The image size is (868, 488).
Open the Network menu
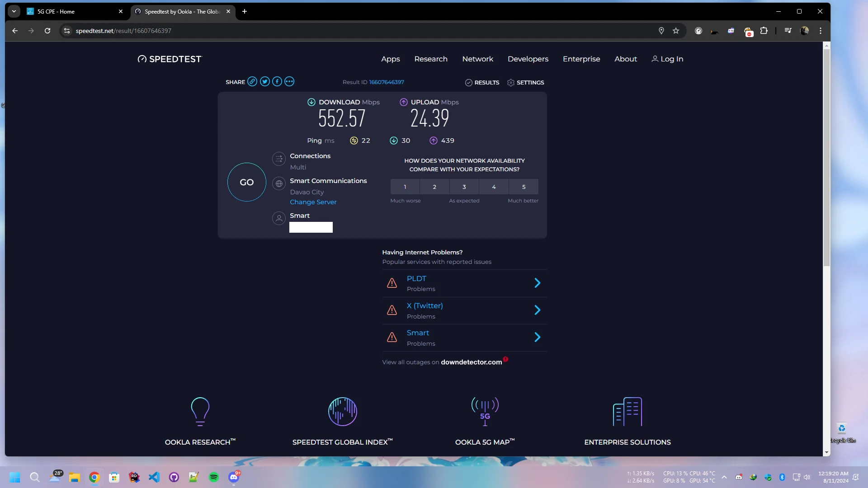click(478, 59)
